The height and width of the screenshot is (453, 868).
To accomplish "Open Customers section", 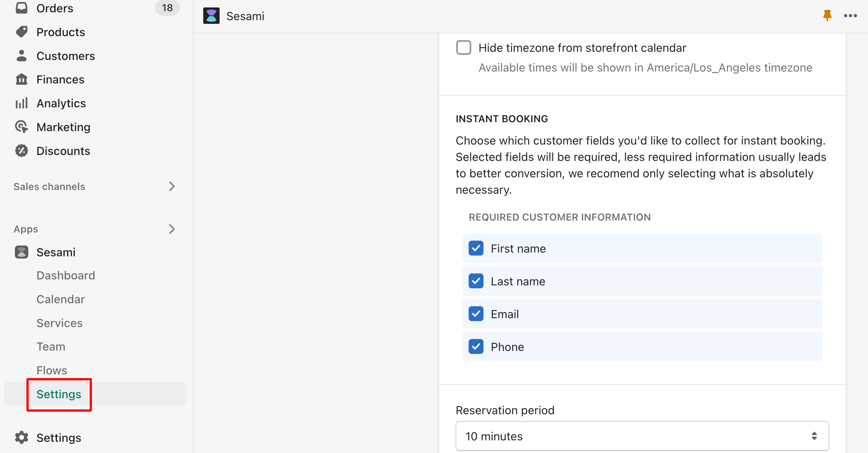I will coord(66,56).
